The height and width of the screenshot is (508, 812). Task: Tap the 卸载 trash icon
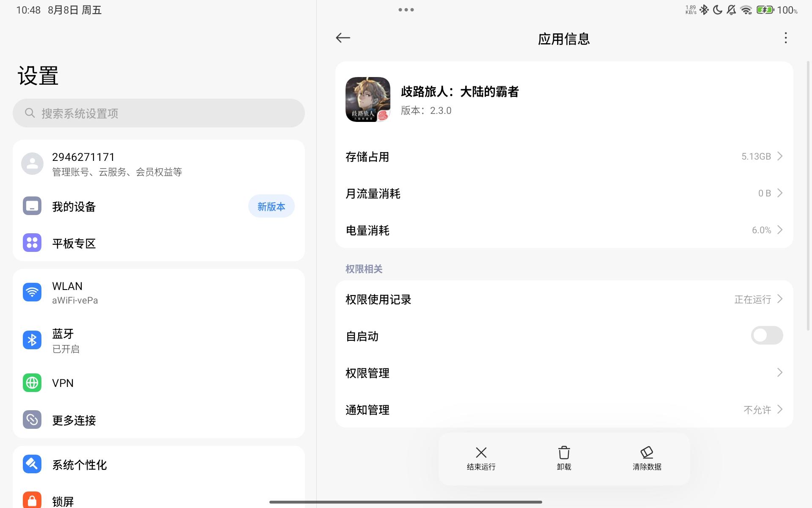[564, 453]
